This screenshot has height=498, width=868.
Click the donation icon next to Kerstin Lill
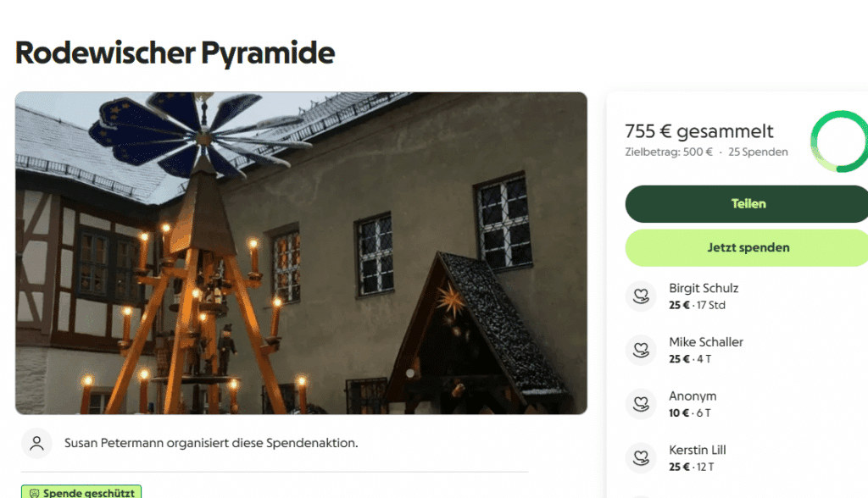coord(641,457)
